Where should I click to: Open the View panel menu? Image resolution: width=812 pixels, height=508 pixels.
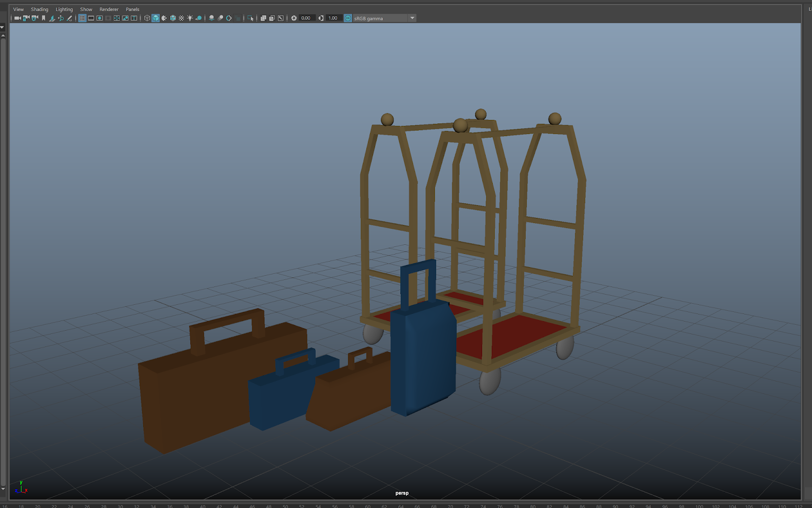pyautogui.click(x=18, y=9)
